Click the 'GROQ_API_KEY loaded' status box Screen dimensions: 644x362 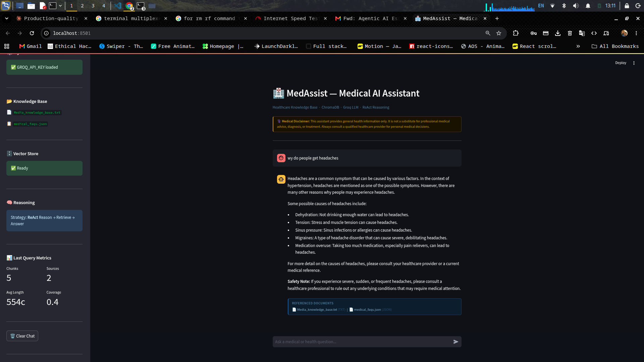pos(44,67)
